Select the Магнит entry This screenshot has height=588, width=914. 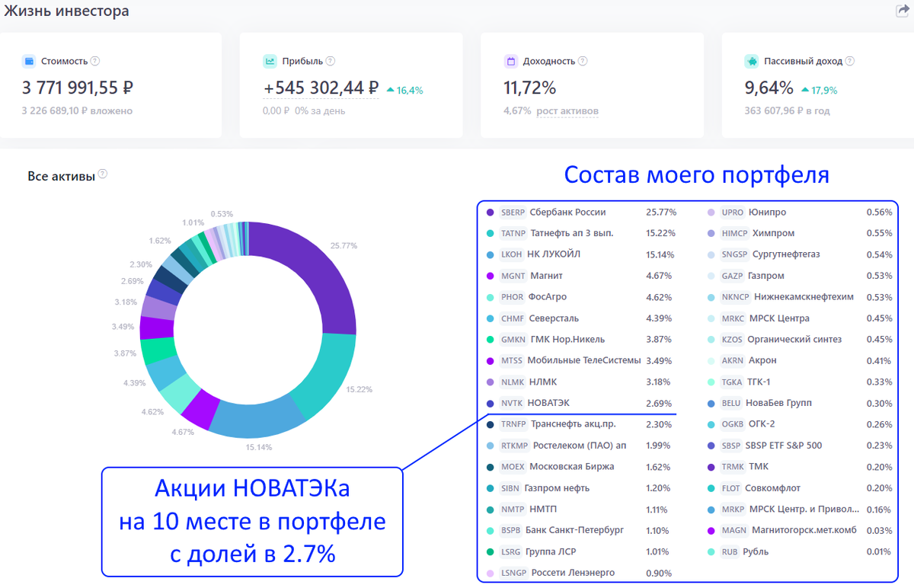point(546,276)
